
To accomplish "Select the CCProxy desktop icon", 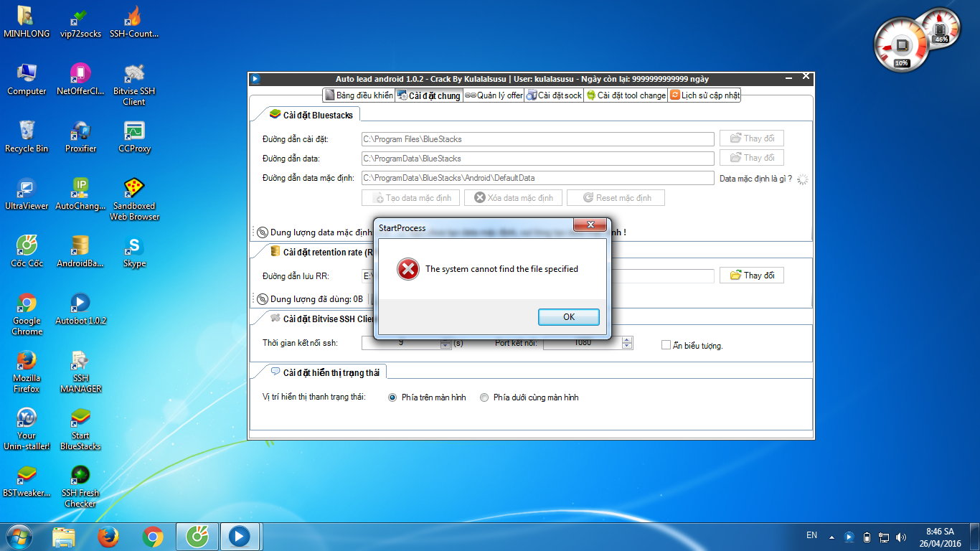I will click(x=134, y=137).
